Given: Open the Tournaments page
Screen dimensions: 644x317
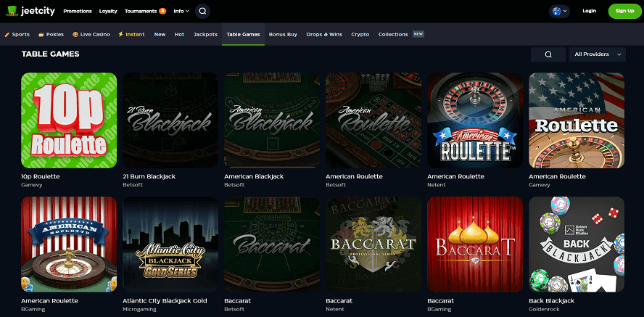Looking at the screenshot, I should [x=141, y=11].
